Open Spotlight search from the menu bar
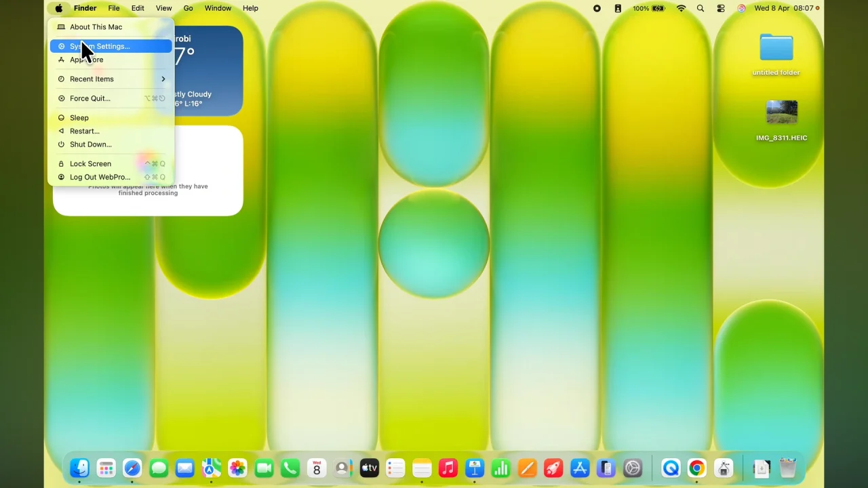The width and height of the screenshot is (868, 488). coord(701,8)
